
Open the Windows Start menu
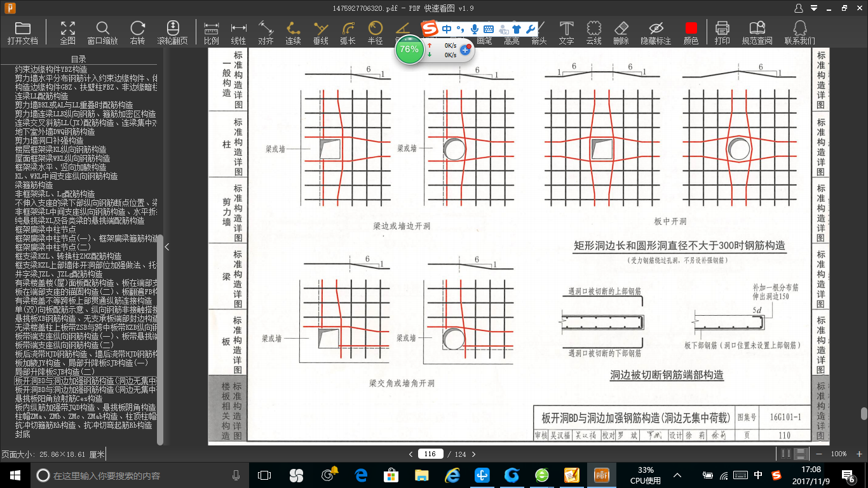(x=15, y=475)
